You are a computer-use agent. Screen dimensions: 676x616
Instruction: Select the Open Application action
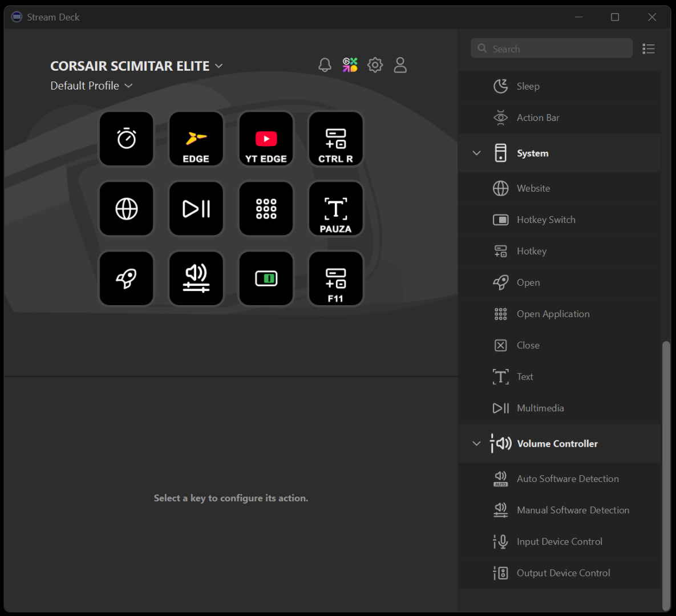pos(552,314)
